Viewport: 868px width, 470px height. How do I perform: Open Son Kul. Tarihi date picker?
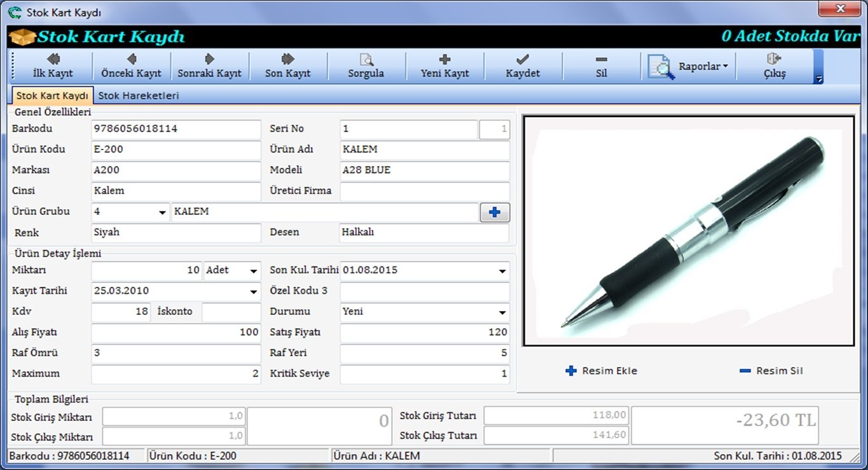click(x=502, y=271)
